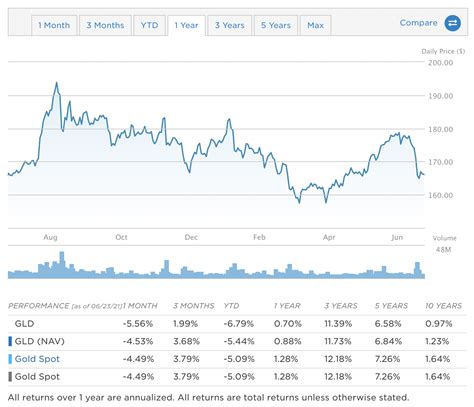Click GLD (NAV) 1 month value -4.53%
This screenshot has height=407, width=474.
[x=138, y=341]
